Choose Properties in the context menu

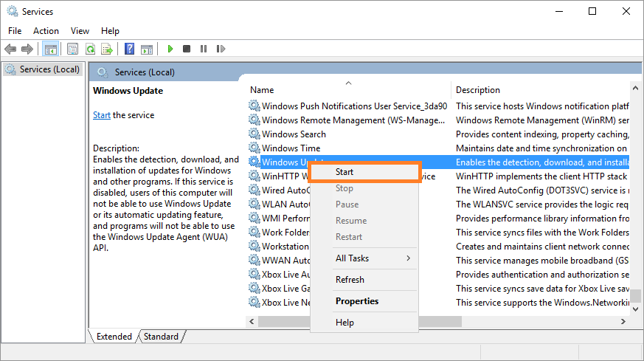point(364,301)
